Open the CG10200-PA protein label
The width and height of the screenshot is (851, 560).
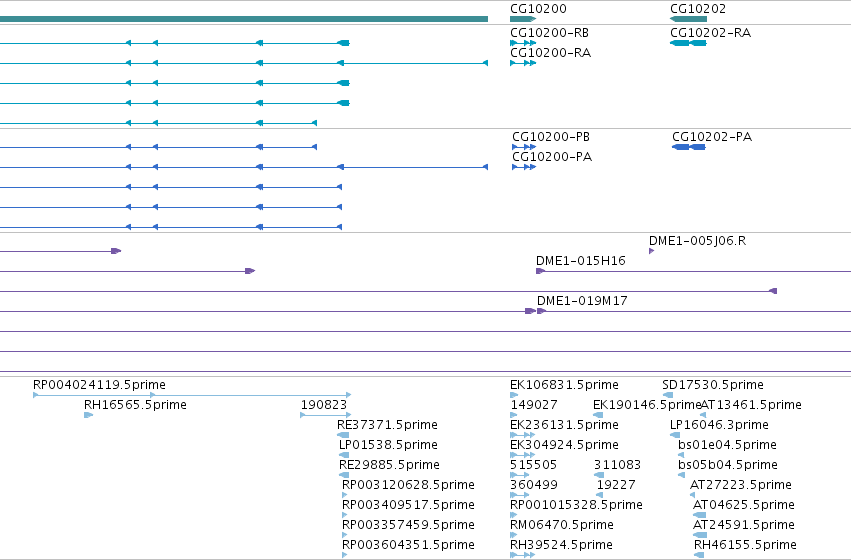point(552,157)
